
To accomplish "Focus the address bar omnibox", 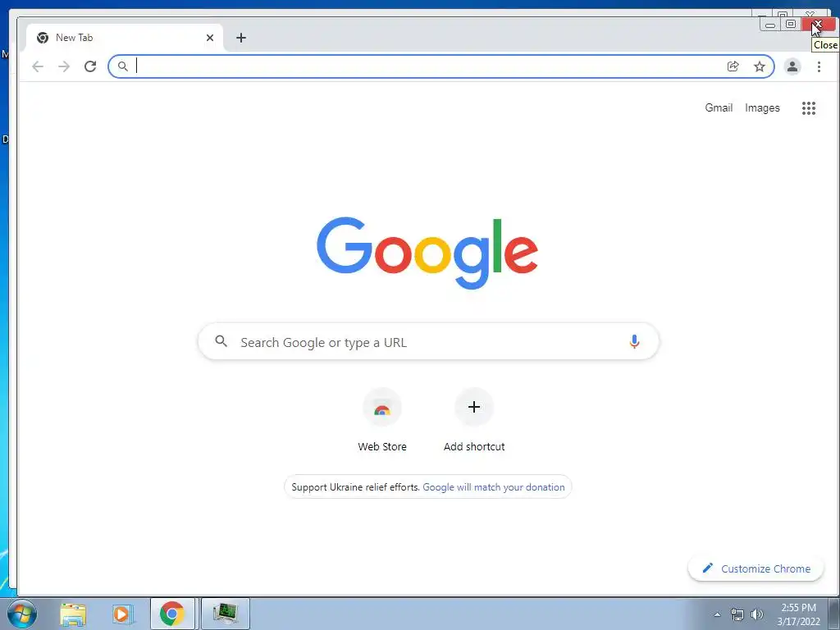I will [441, 66].
